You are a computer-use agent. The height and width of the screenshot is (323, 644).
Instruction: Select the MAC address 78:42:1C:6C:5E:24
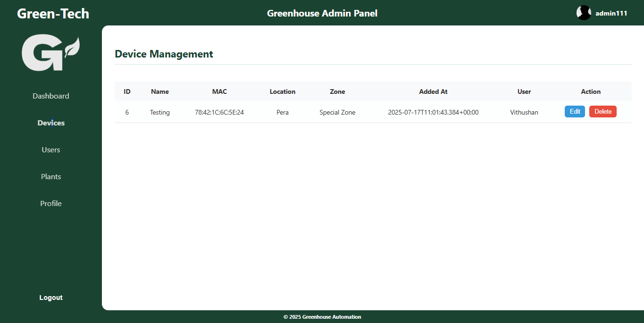[219, 112]
